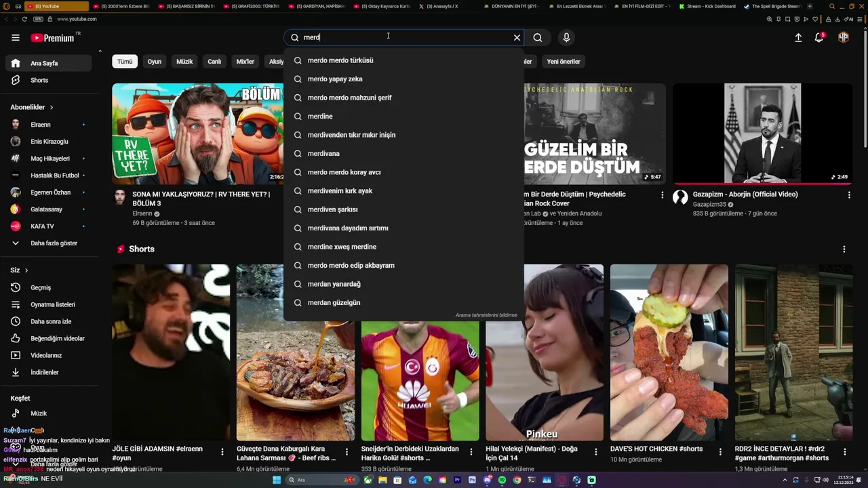Choose suggestion merdo yapay zeka
868x488 pixels.
pyautogui.click(x=403, y=79)
